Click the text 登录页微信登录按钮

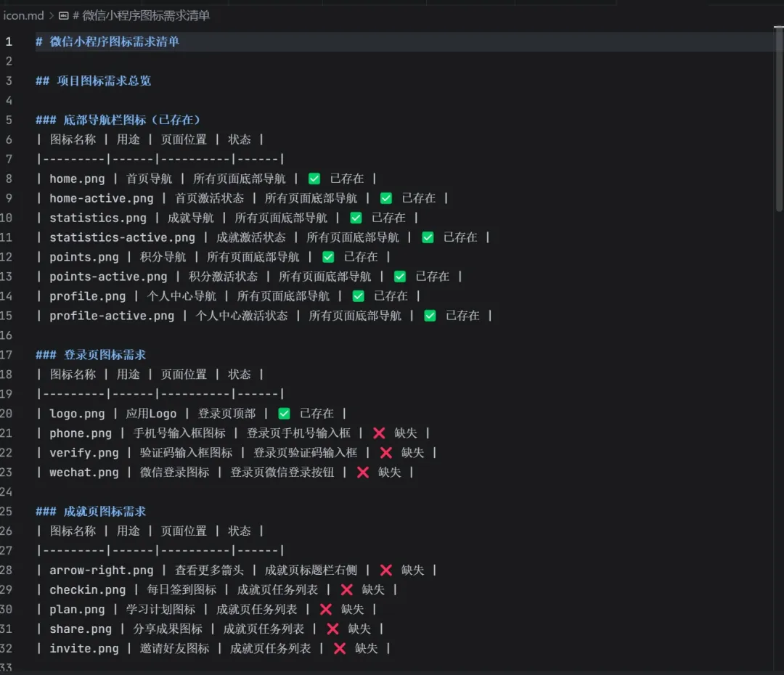(282, 472)
